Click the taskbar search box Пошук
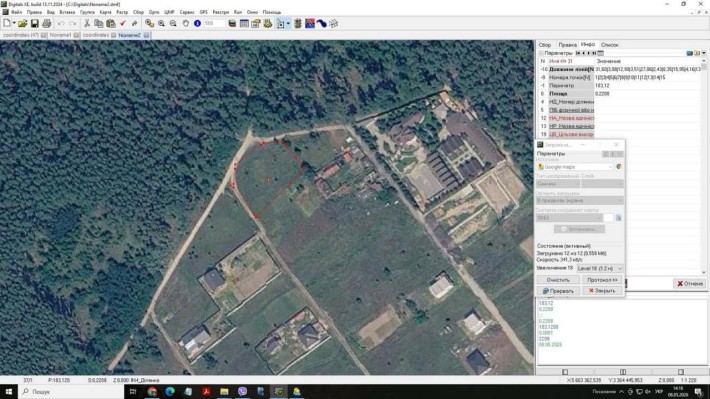The height and width of the screenshot is (399, 710). point(71,391)
